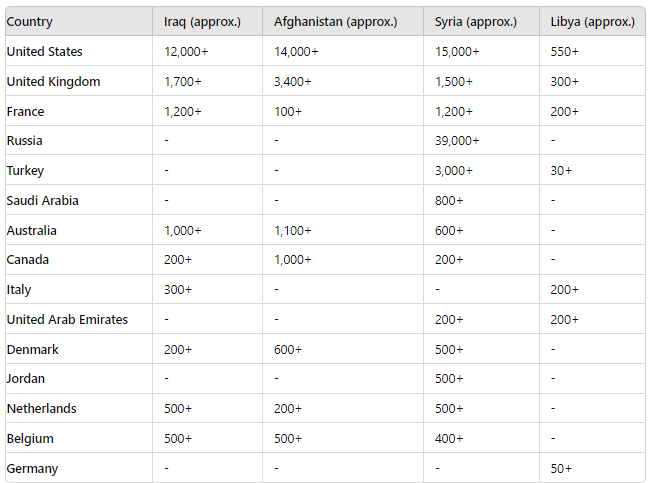Click the Libya (approx.) column header
This screenshot has width=666, height=483.
tap(593, 21)
